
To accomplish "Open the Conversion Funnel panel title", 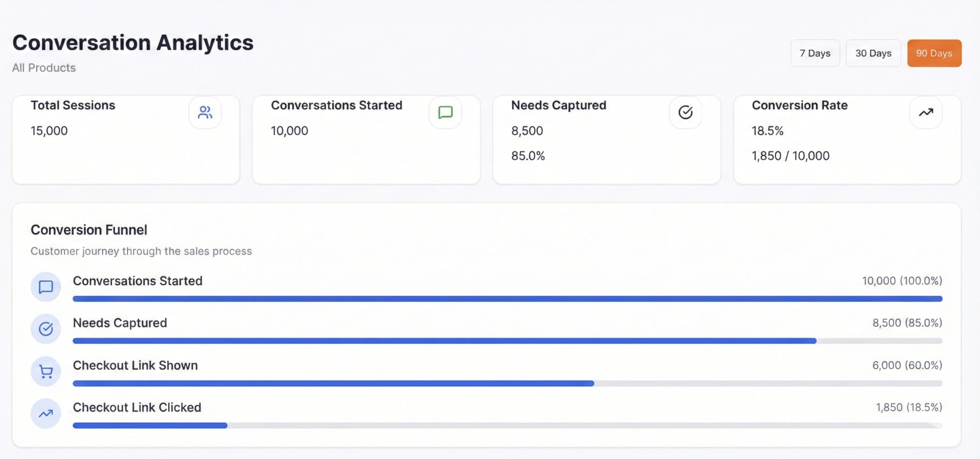I will point(89,229).
